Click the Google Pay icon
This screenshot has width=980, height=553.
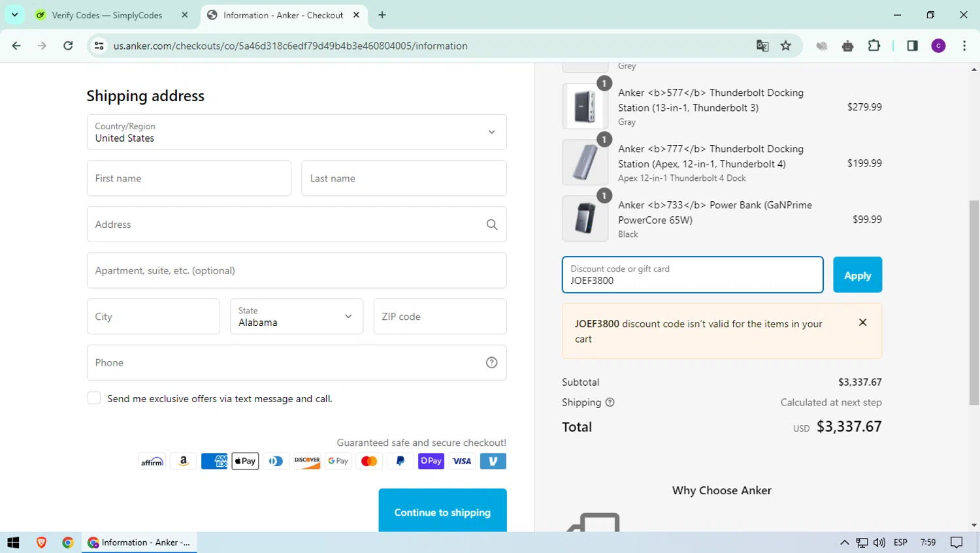point(338,461)
